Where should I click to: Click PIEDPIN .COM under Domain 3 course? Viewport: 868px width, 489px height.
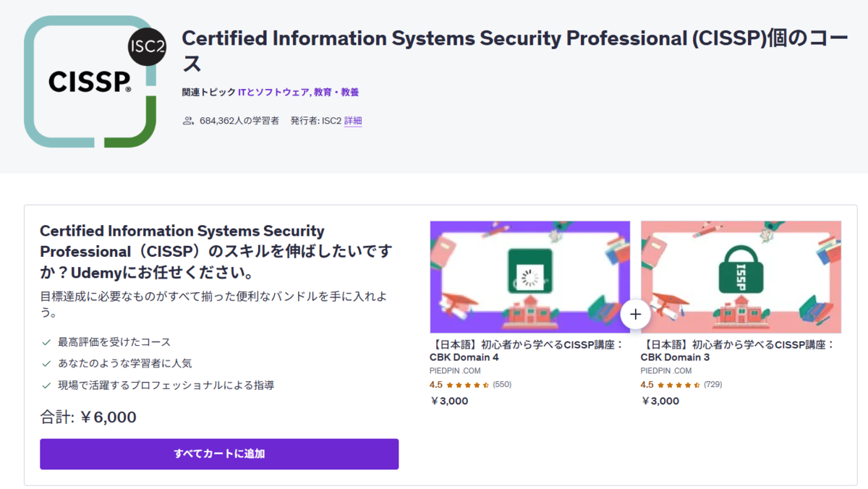pos(666,370)
